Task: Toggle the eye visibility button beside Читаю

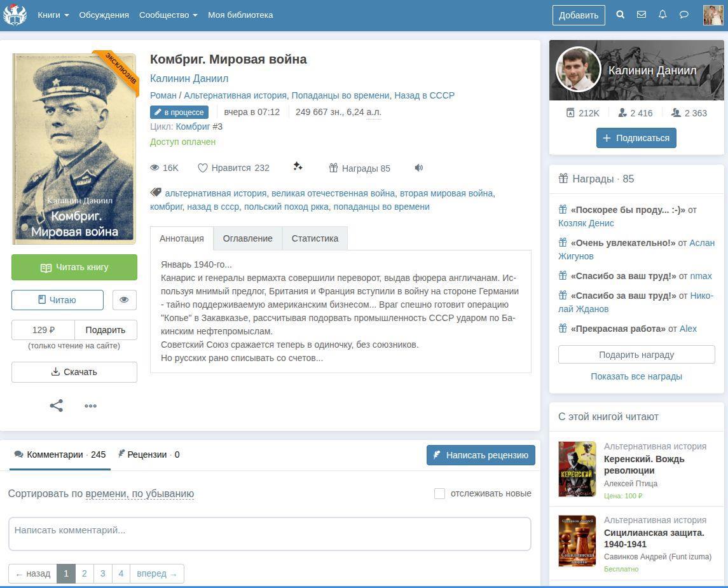Action: pos(124,300)
